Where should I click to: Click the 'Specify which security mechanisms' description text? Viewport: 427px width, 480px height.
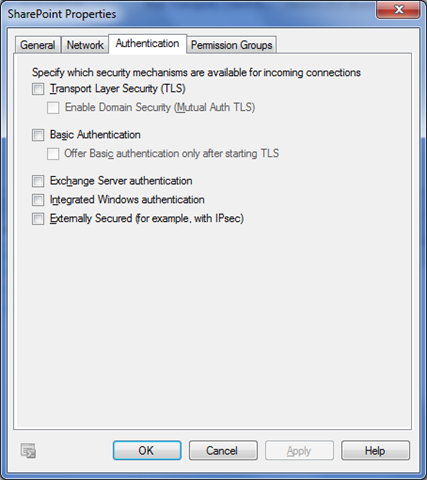(x=196, y=72)
